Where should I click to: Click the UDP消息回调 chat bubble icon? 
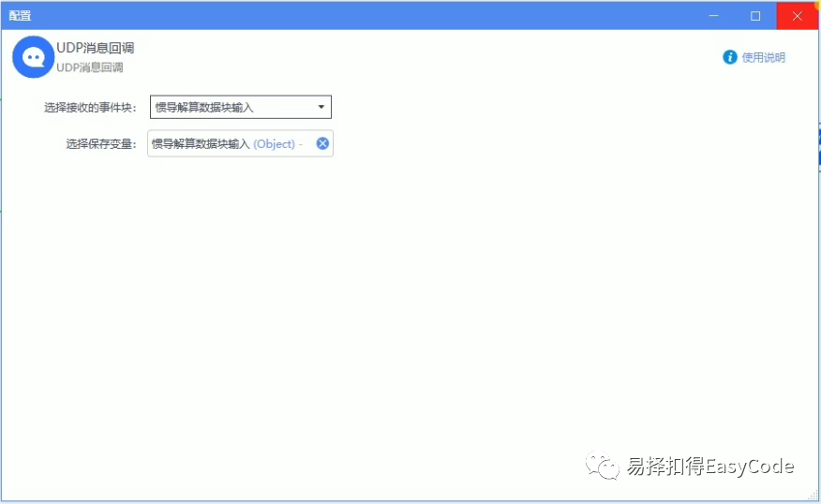coord(33,57)
